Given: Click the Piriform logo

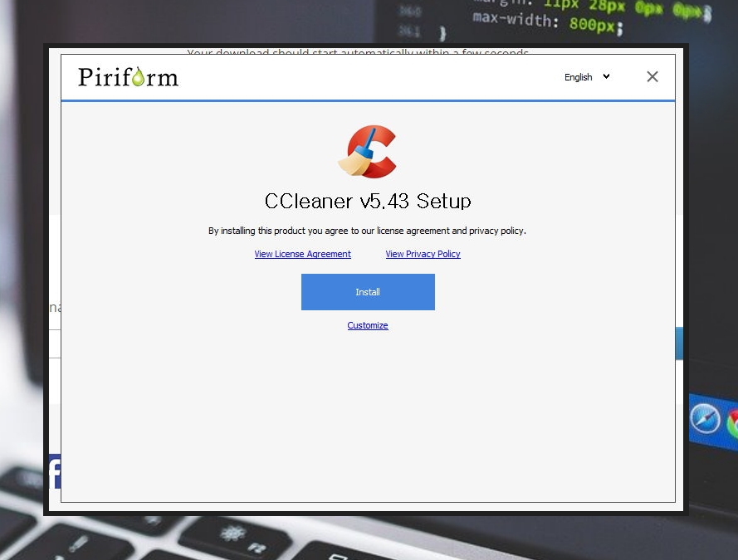Looking at the screenshot, I should [128, 76].
